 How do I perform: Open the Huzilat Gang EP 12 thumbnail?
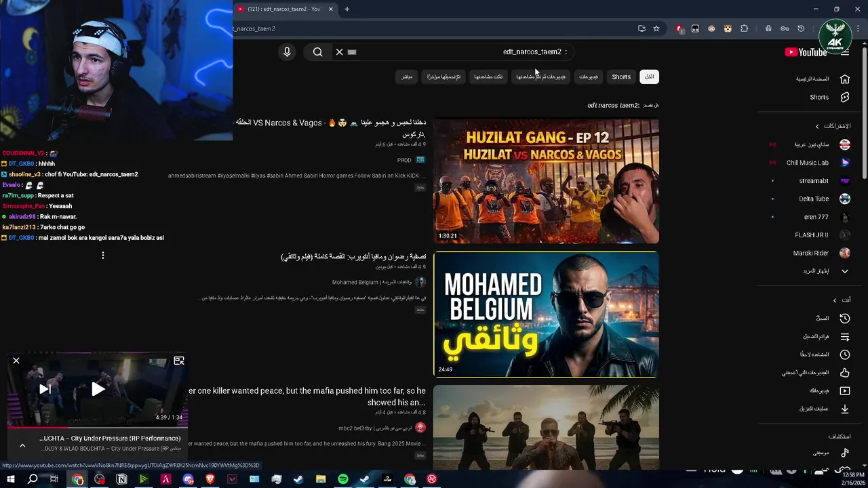tap(546, 181)
